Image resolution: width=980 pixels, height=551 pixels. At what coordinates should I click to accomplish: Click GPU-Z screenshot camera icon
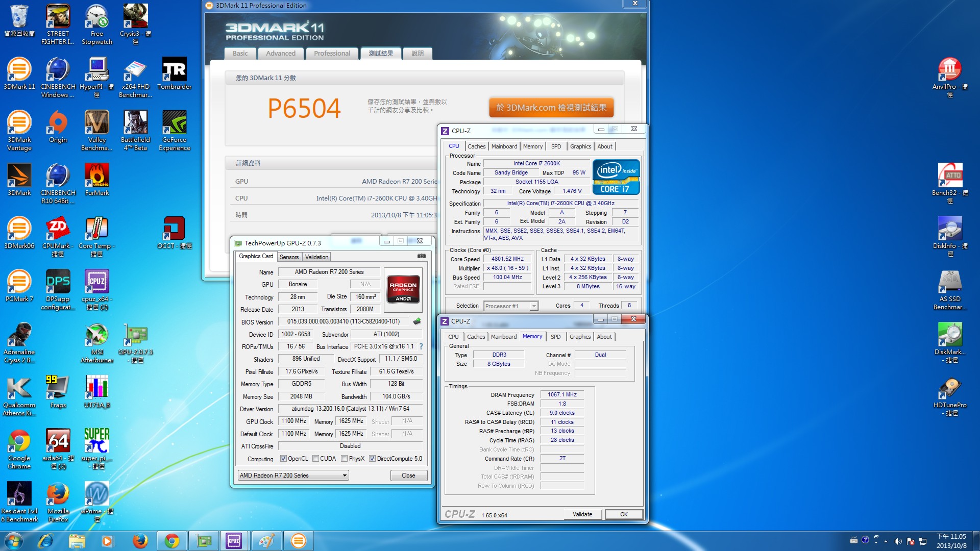tap(421, 256)
